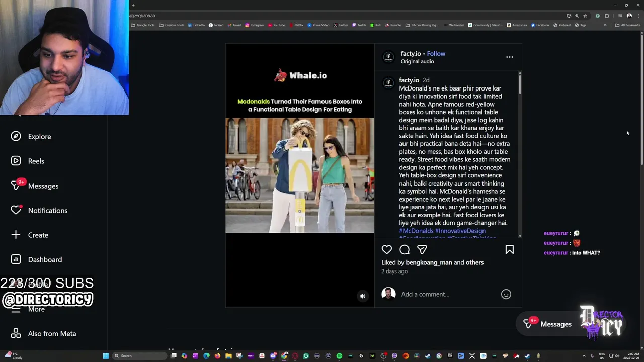
Task: Open Spotify from the taskbar
Action: 339,356
